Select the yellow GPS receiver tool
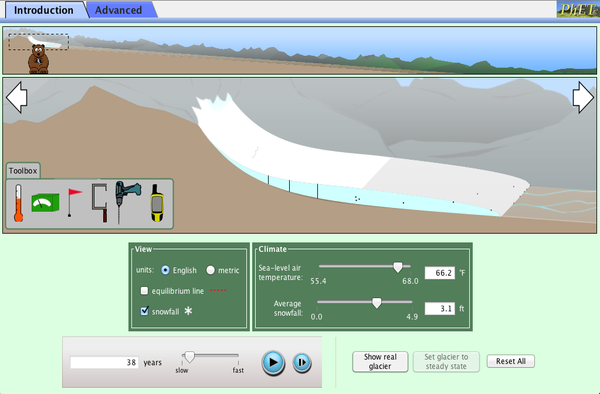600x394 pixels. click(157, 203)
